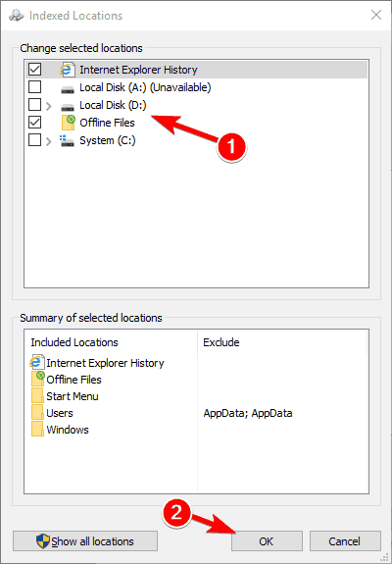Check the Local Disk (A:) checkbox
Viewport: 392px width, 564px height.
point(34,87)
